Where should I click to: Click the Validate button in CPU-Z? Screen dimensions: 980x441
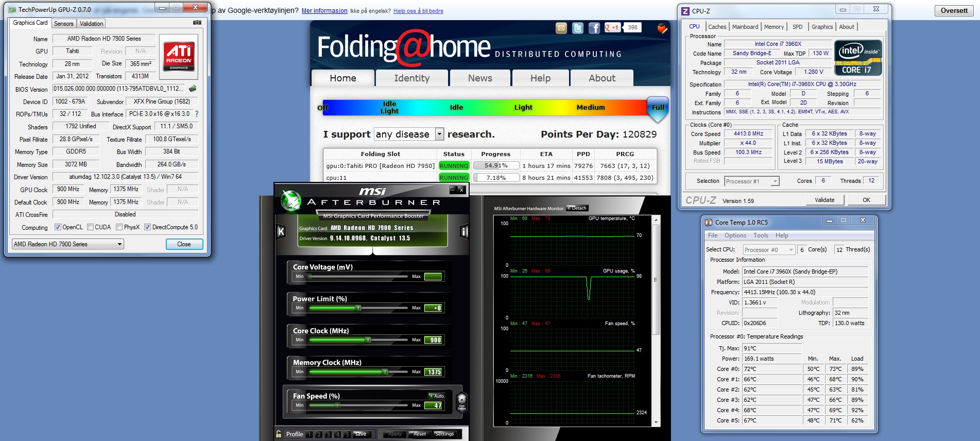(x=824, y=200)
